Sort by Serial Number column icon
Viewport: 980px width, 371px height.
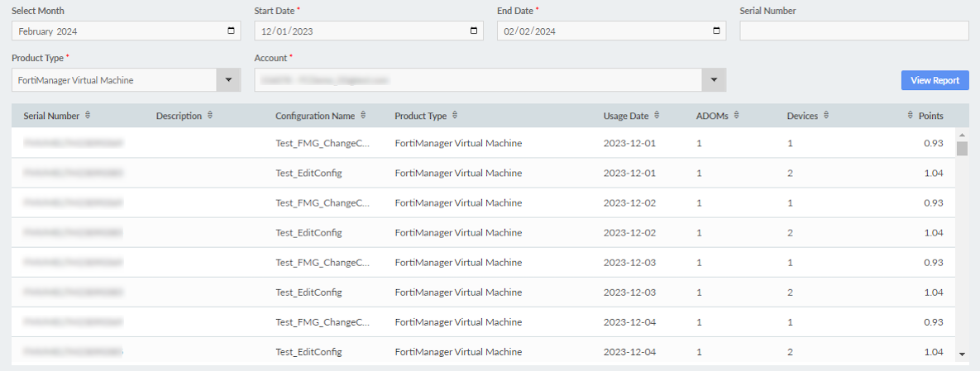point(88,116)
